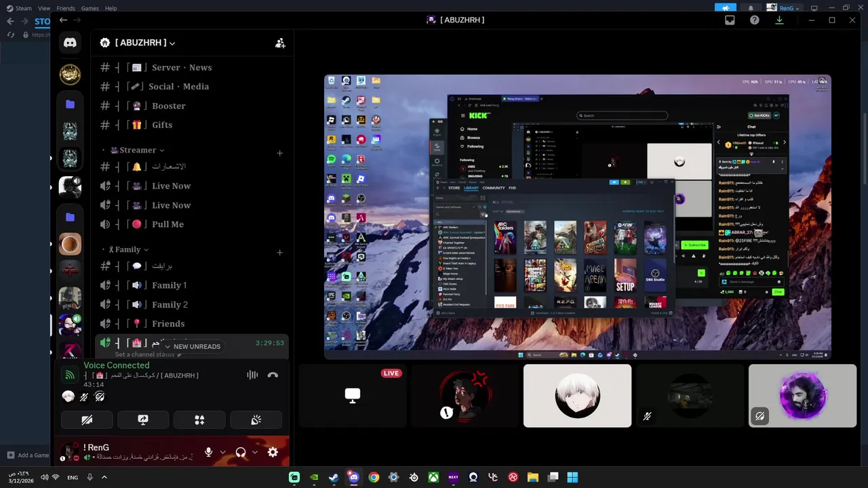This screenshot has height=488, width=868.
Task: Go back with the arrow in call header
Action: (x=63, y=20)
